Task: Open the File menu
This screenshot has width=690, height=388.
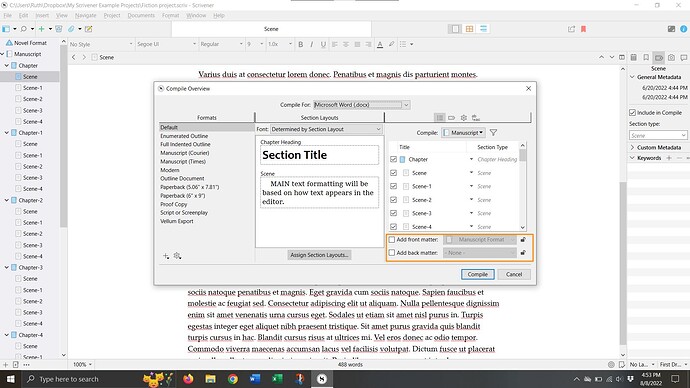Action: coord(7,15)
